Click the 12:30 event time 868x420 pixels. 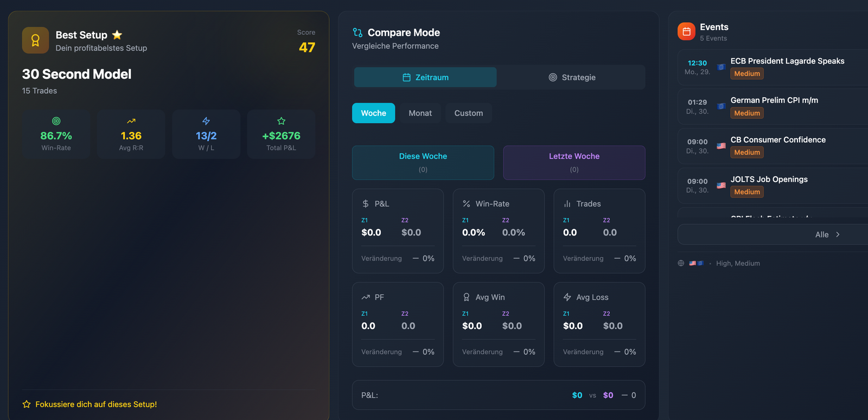coord(697,63)
